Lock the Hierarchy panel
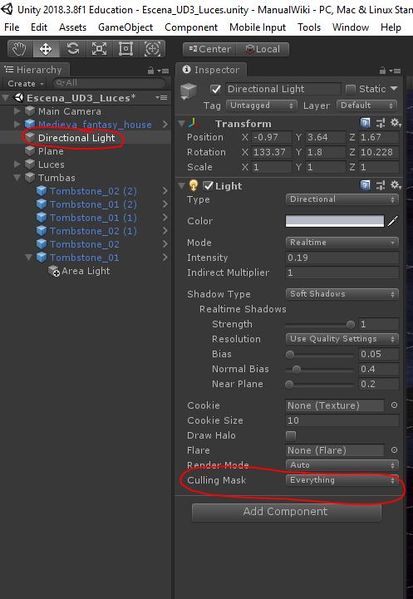 pos(151,70)
